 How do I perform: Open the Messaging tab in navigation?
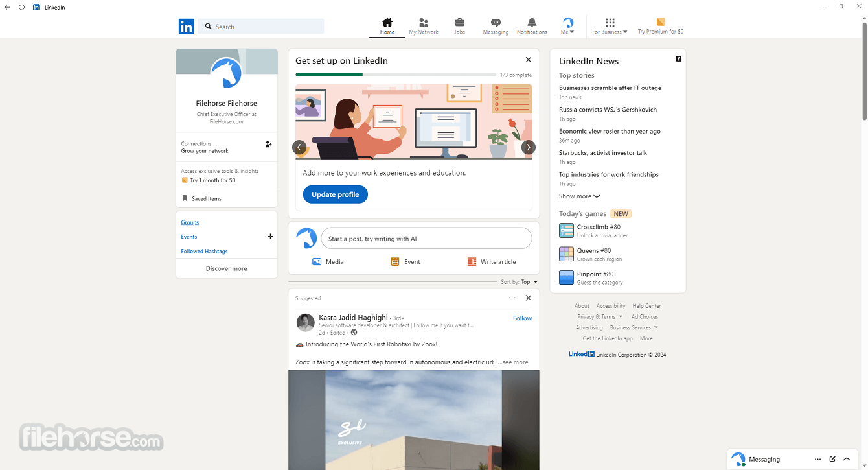(496, 27)
